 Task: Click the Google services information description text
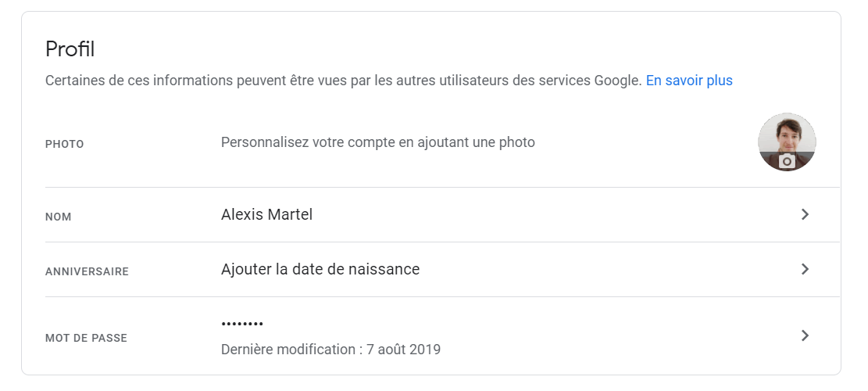[x=344, y=81]
